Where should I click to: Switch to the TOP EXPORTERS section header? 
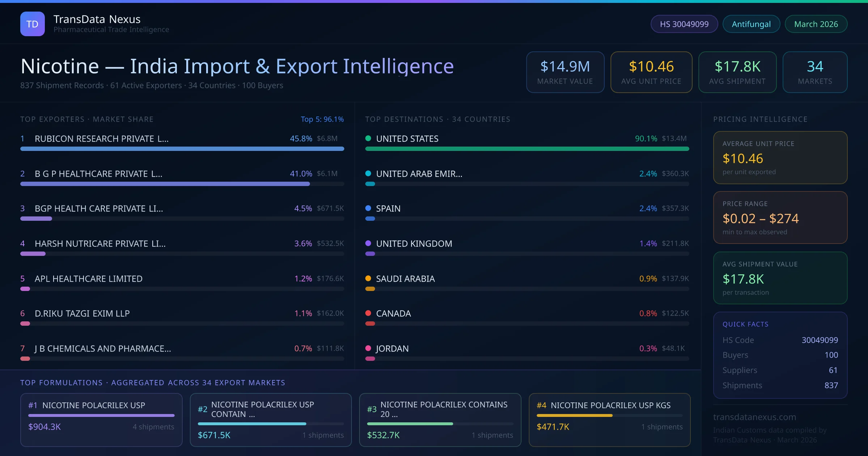(87, 119)
